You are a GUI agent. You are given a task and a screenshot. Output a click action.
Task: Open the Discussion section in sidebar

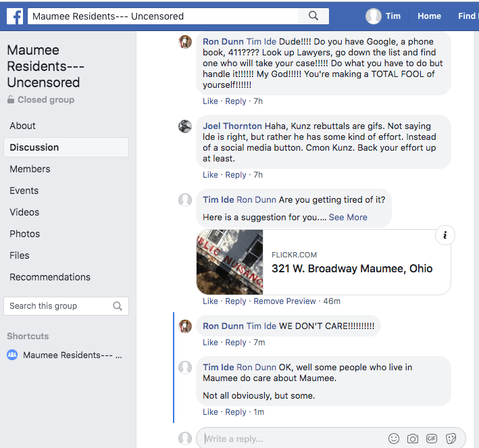34,147
